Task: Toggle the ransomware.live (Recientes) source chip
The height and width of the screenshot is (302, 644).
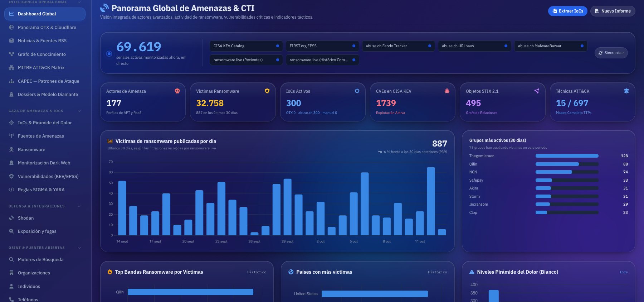Action: coord(246,60)
